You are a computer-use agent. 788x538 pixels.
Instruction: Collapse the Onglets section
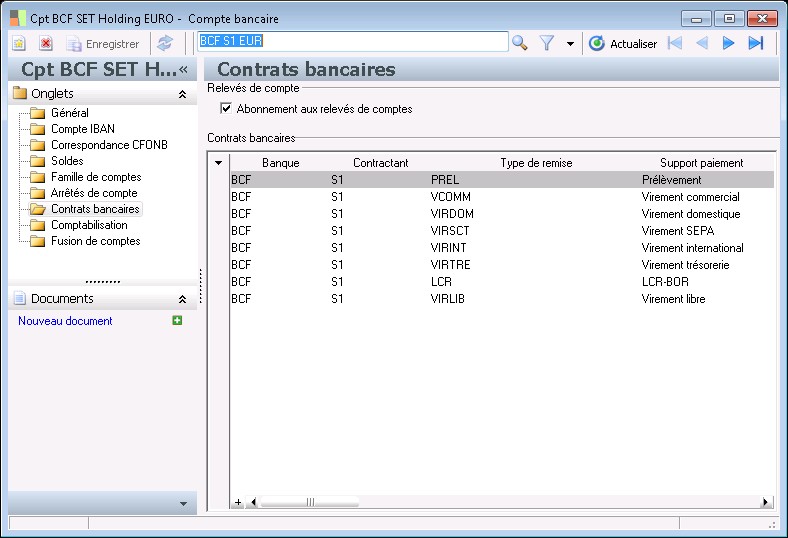click(x=182, y=94)
